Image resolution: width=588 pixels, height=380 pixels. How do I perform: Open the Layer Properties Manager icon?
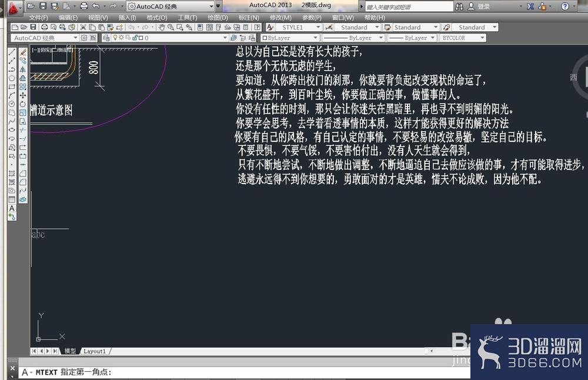(x=106, y=38)
